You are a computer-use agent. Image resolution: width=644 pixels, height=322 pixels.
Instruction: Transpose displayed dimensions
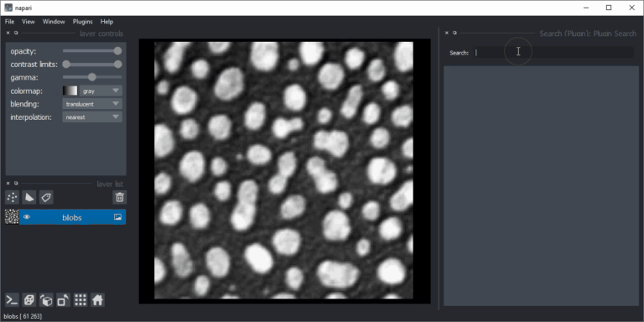(63, 300)
